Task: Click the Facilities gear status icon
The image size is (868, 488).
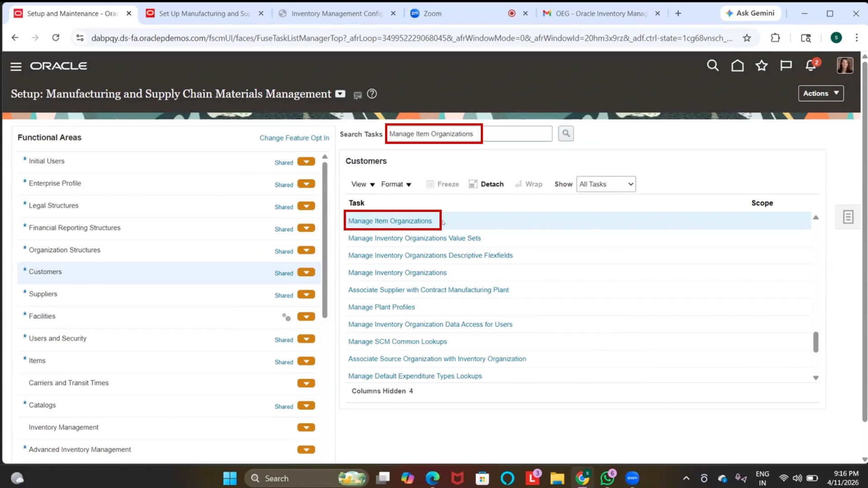Action: pos(286,317)
